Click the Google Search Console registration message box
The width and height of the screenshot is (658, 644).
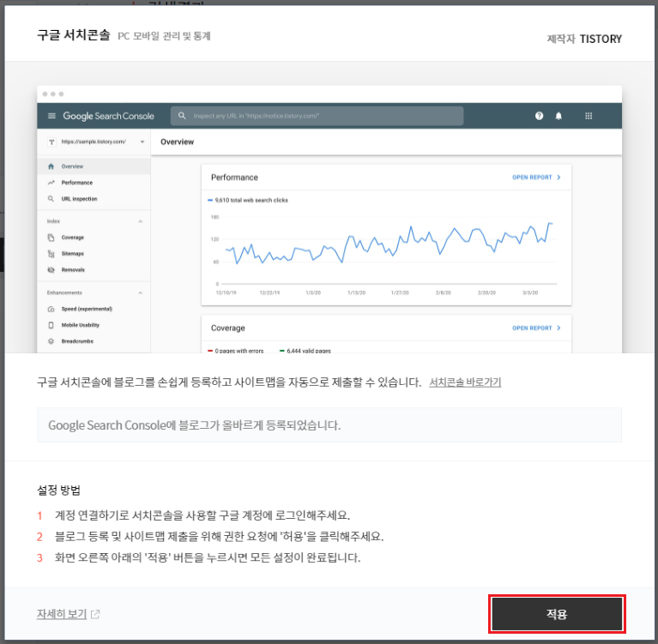tap(329, 425)
